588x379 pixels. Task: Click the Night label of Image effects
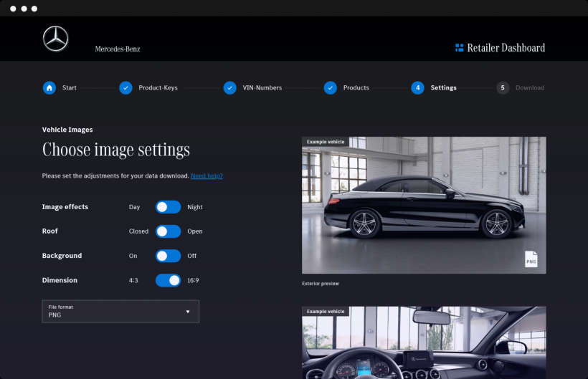pyautogui.click(x=195, y=207)
